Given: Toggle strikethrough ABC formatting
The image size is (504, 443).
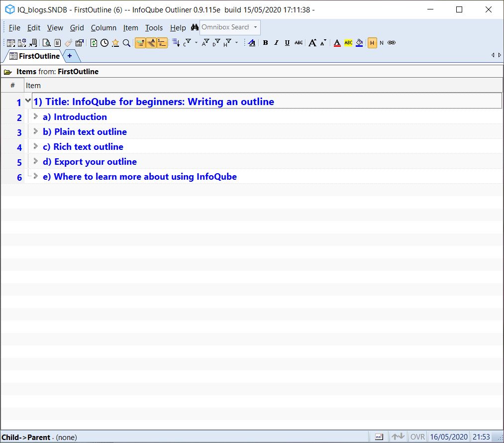Looking at the screenshot, I should click(x=299, y=43).
